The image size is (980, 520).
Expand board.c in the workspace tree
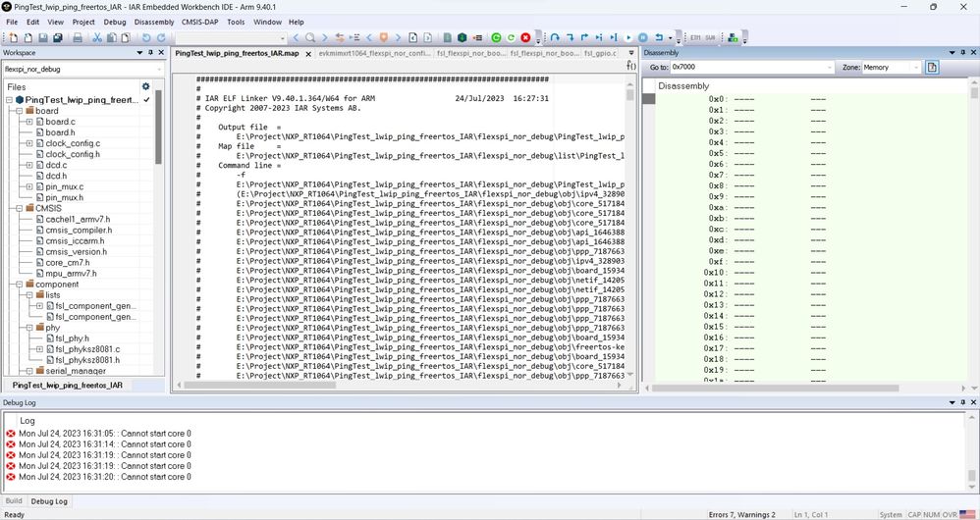[29, 122]
